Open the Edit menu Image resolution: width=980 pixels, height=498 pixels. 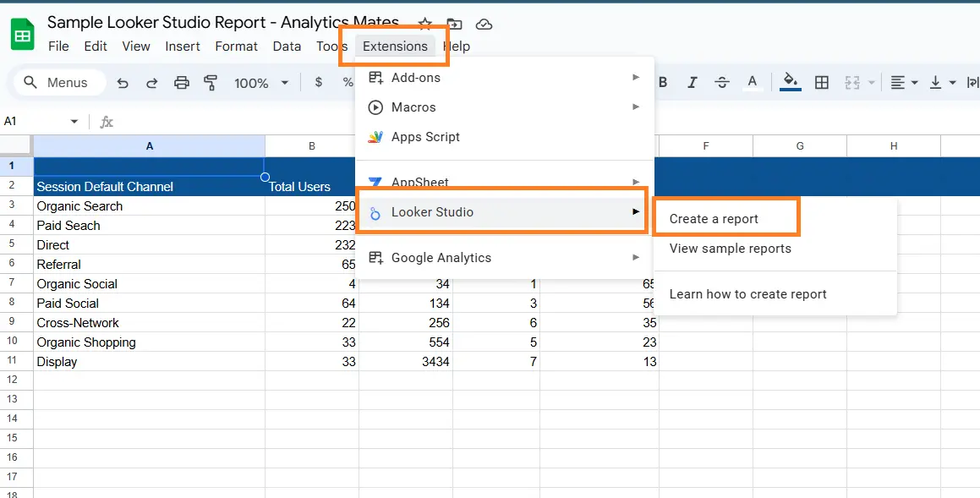[96, 47]
